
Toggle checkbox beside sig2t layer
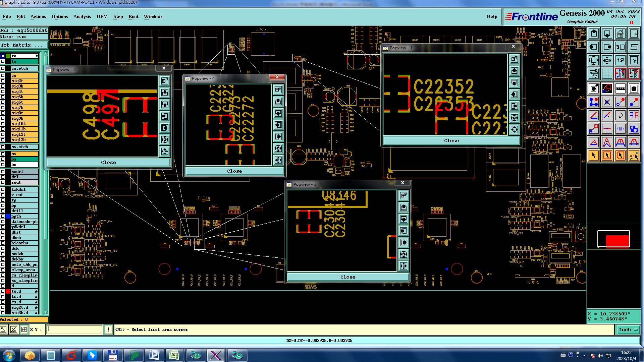coord(3,81)
